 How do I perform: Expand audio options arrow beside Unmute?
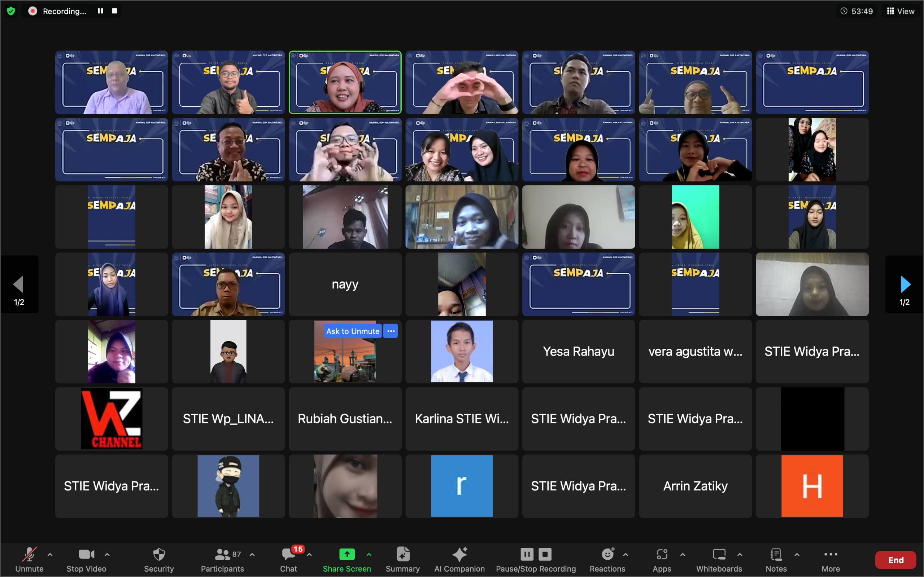50,555
